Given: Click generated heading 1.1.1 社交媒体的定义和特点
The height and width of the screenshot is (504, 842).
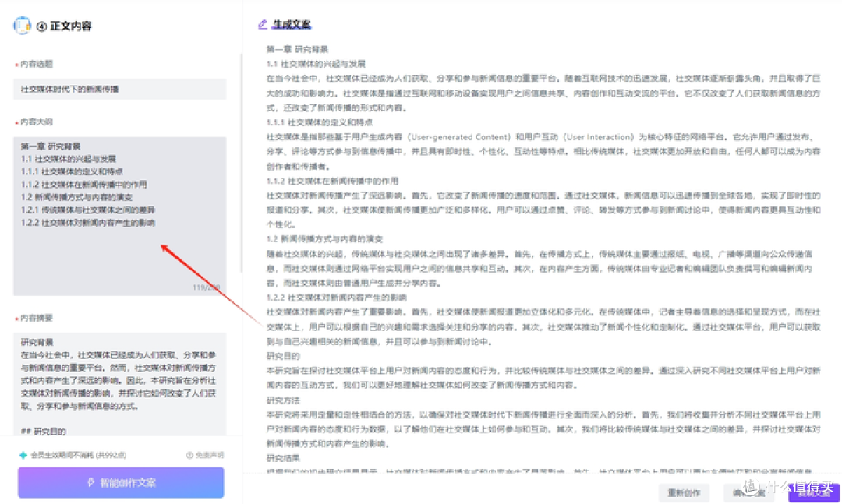Looking at the screenshot, I should pyautogui.click(x=320, y=122).
